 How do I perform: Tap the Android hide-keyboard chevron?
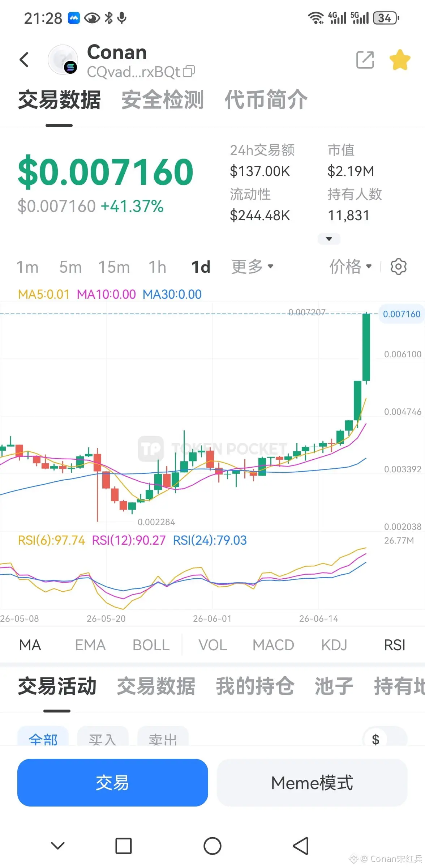pyautogui.click(x=58, y=846)
